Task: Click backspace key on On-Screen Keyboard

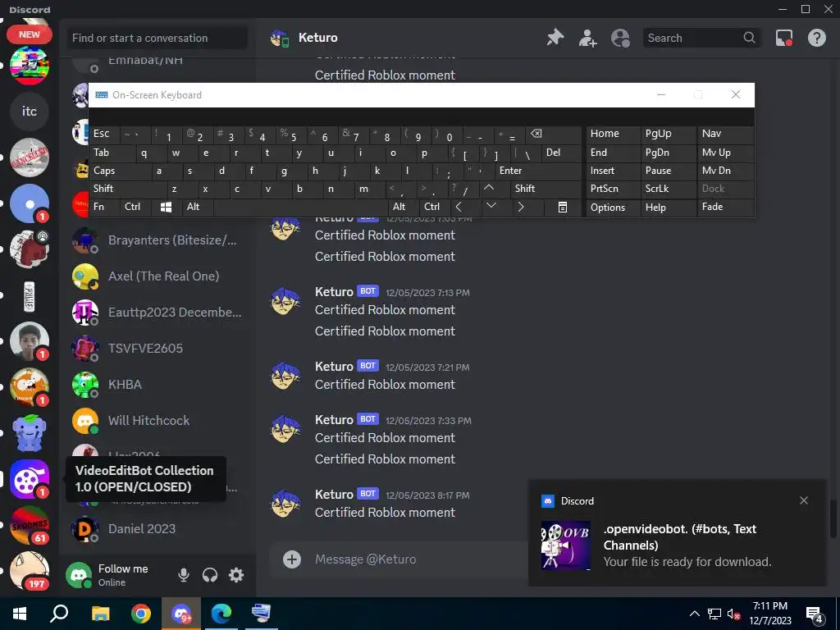Action: click(x=555, y=135)
